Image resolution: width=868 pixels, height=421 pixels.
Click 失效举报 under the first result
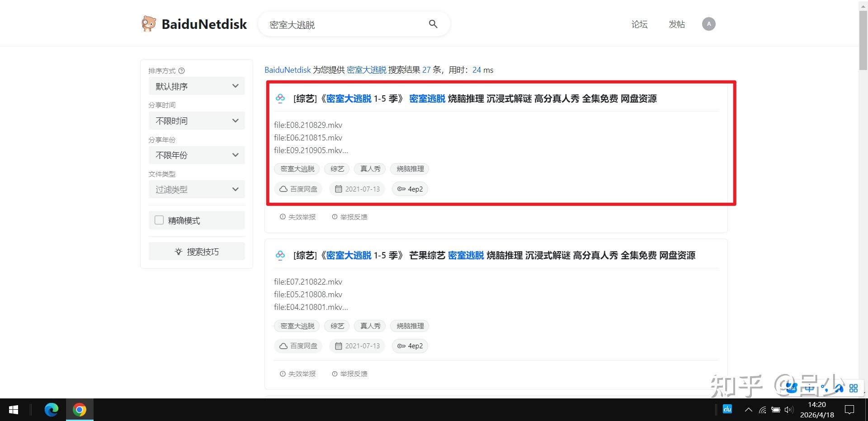pos(298,217)
